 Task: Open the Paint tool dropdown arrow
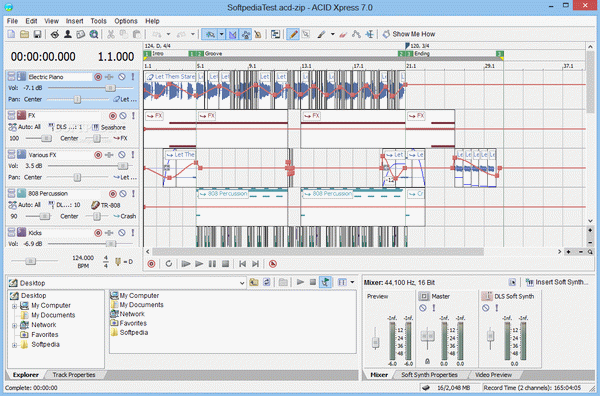click(333, 34)
